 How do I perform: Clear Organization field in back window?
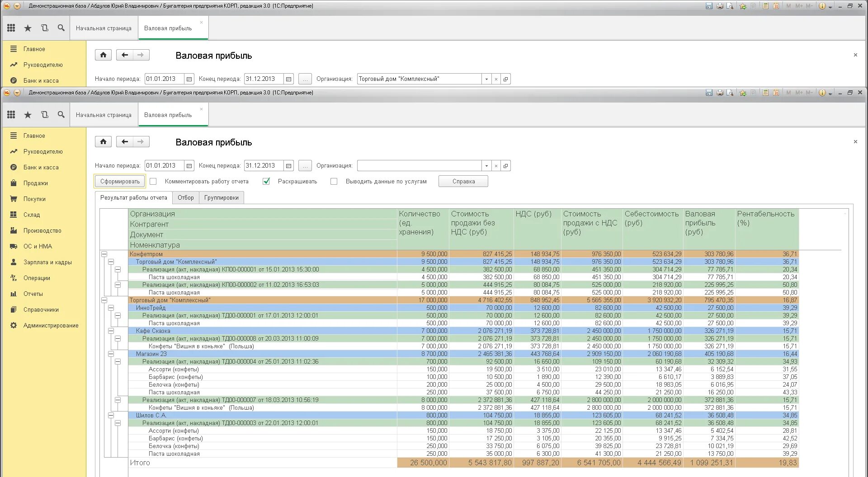[496, 79]
